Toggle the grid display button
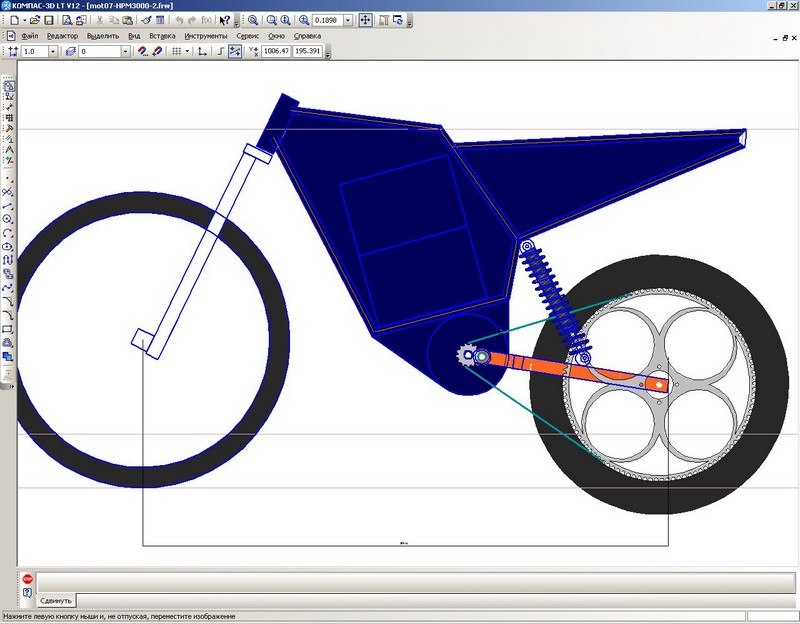 coord(174,51)
